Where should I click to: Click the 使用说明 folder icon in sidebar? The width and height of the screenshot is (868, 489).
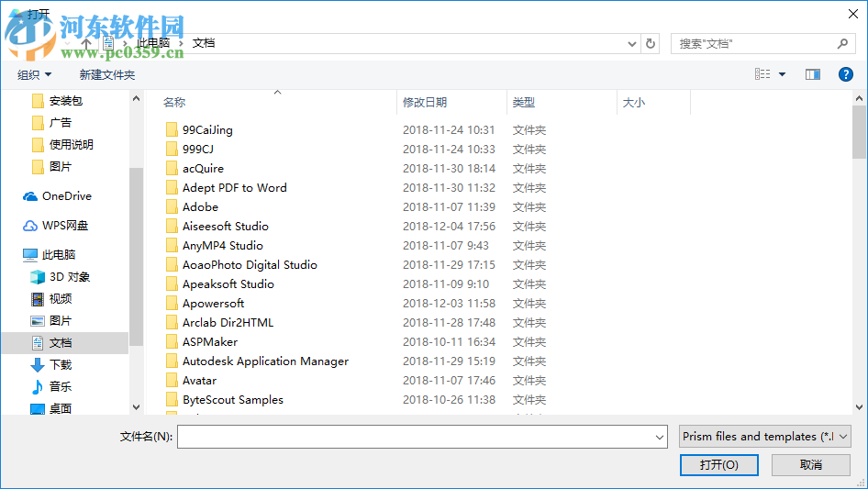point(38,145)
